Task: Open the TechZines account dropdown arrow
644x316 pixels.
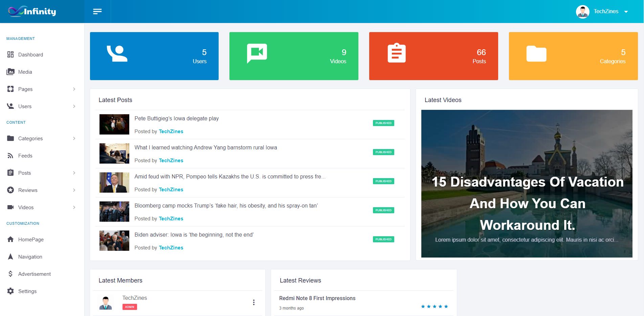Action: pyautogui.click(x=626, y=11)
